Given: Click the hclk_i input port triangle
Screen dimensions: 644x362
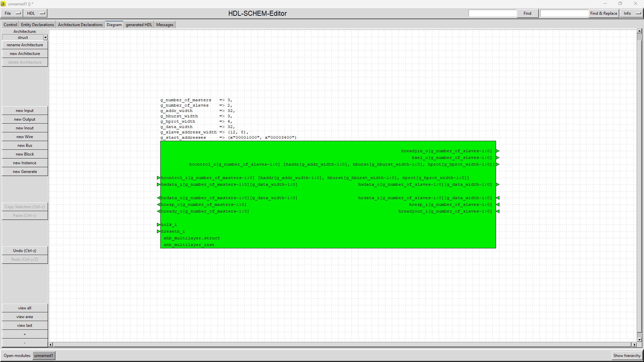Looking at the screenshot, I should point(159,225).
